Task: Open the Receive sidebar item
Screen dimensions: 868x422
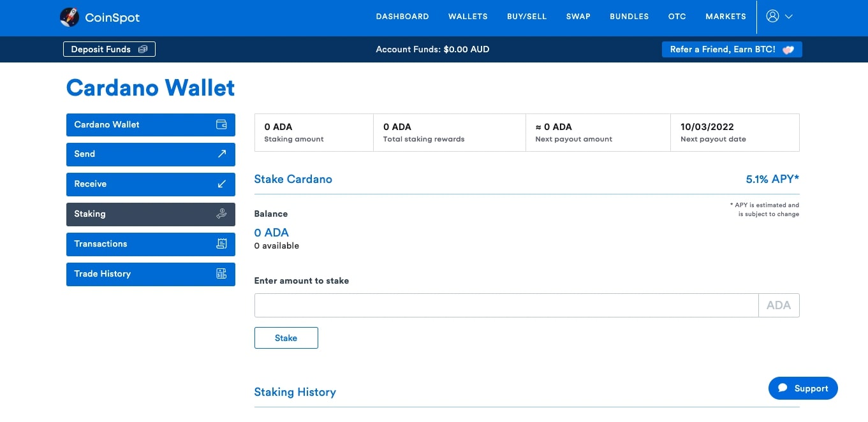Action: point(151,184)
